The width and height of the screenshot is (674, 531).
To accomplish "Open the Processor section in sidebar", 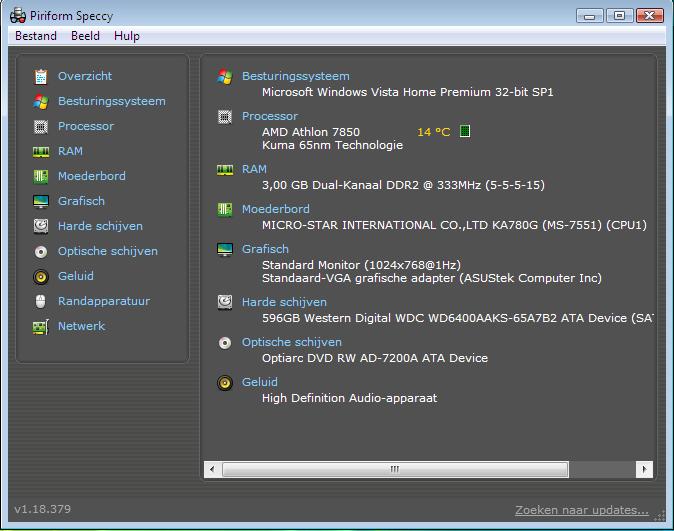I will 86,126.
